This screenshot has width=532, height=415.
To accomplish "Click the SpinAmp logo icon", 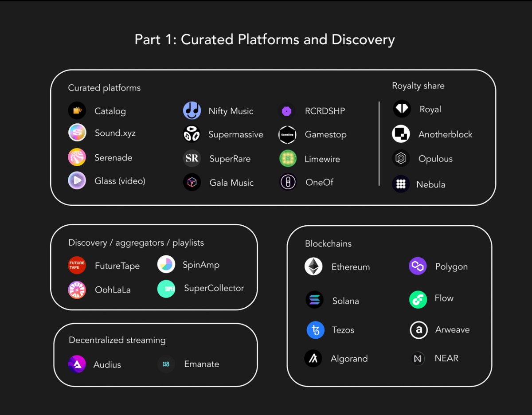I will click(x=166, y=264).
